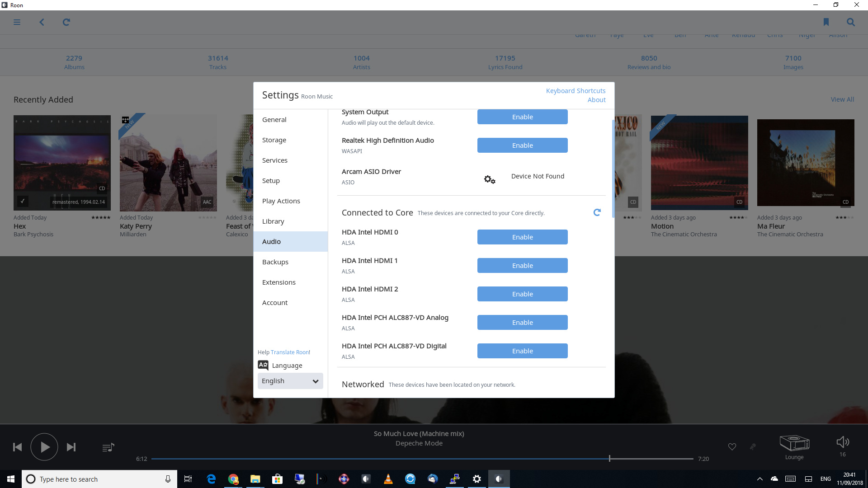This screenshot has width=868, height=488.
Task: Enable HDA Intel HDMI 0
Action: click(x=523, y=237)
